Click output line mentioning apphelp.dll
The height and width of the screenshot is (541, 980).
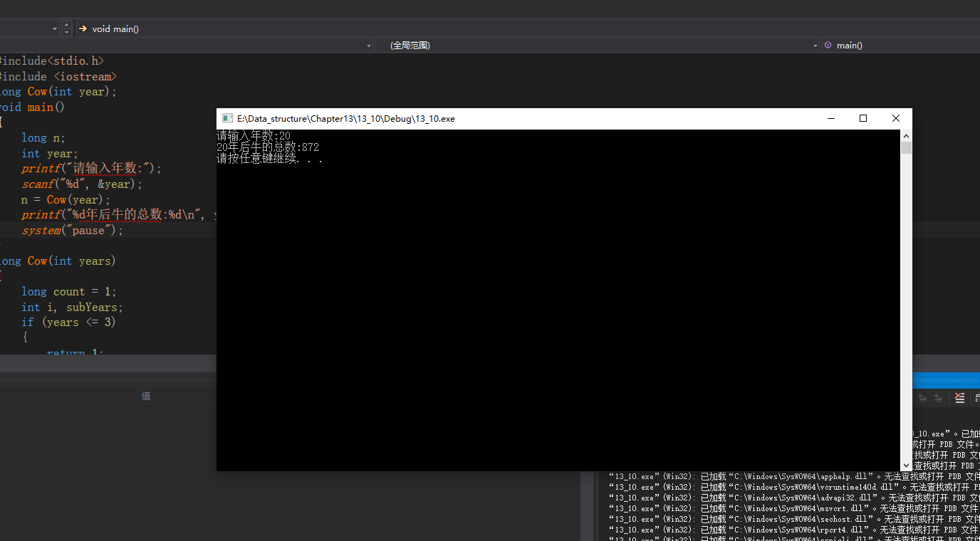pos(794,476)
